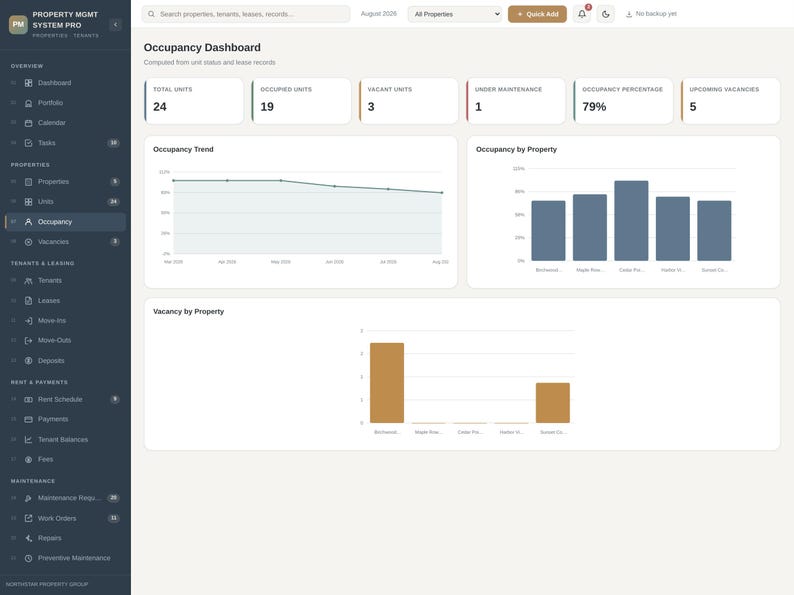The image size is (794, 595).
Task: Open the Leases document icon
Action: pyautogui.click(x=28, y=301)
